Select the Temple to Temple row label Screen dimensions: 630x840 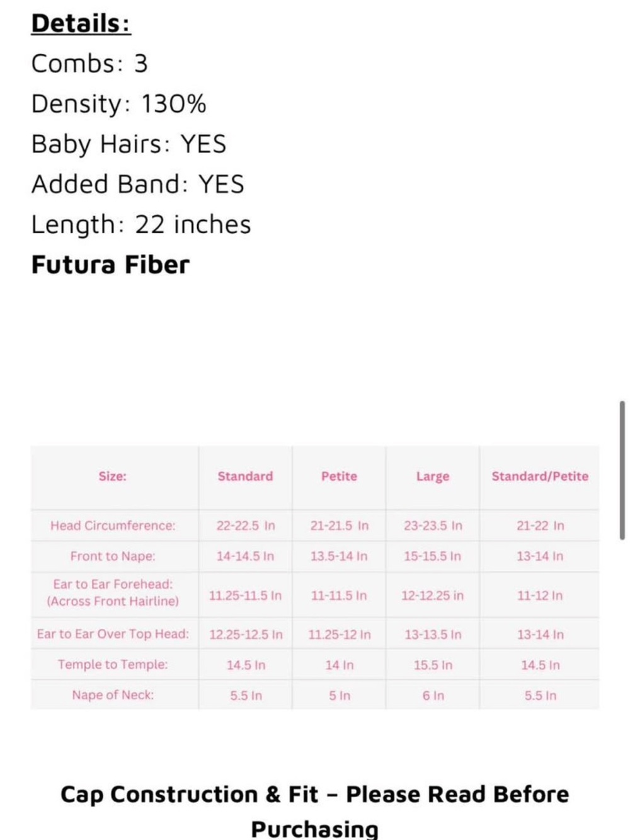click(x=113, y=665)
